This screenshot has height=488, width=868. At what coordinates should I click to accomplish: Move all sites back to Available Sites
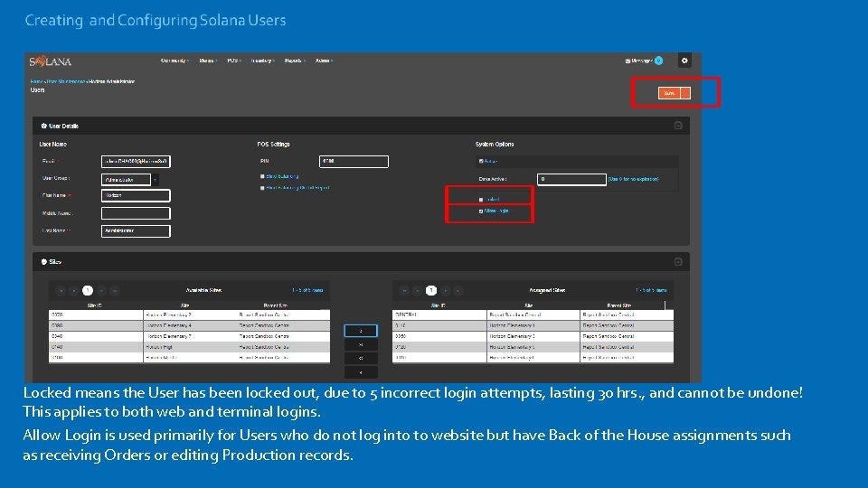(361, 359)
